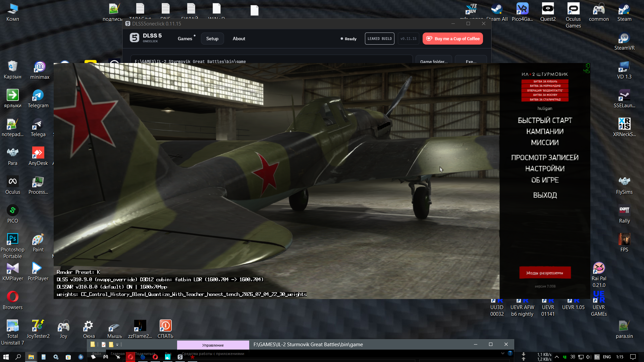Open БЫСТРЫЙ СТАРТ in the game menu
This screenshot has width=644, height=362.
[x=545, y=120]
